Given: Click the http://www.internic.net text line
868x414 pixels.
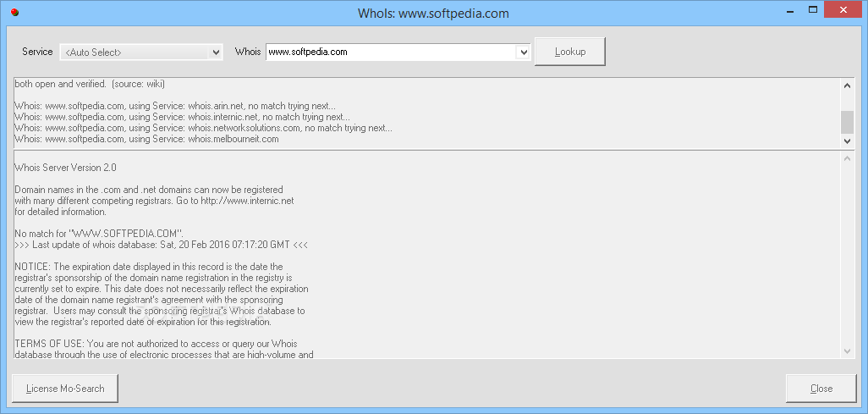Looking at the screenshot, I should pos(155,201).
